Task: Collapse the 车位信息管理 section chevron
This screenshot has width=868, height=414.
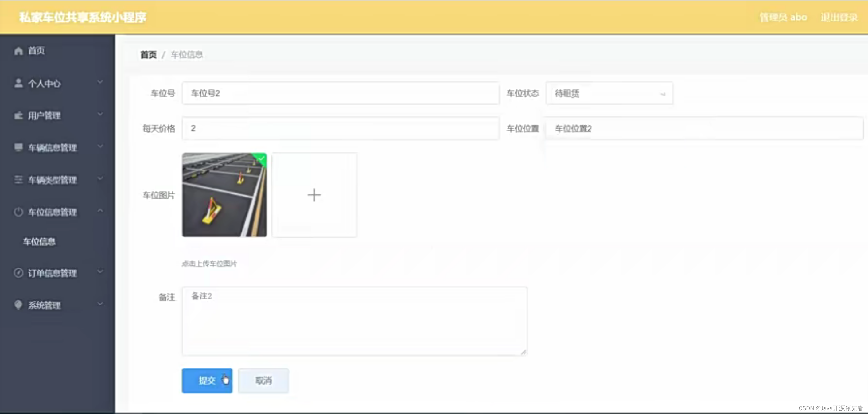Action: pos(100,211)
